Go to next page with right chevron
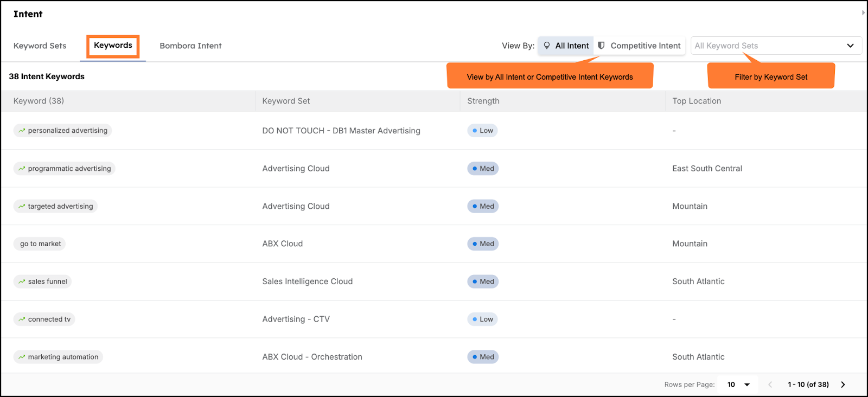 click(843, 385)
